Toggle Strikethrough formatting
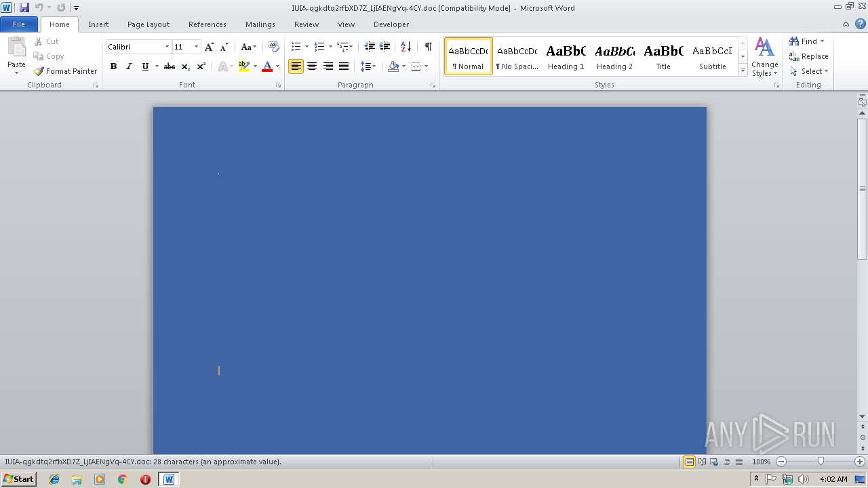The height and width of the screenshot is (488, 868). click(170, 66)
